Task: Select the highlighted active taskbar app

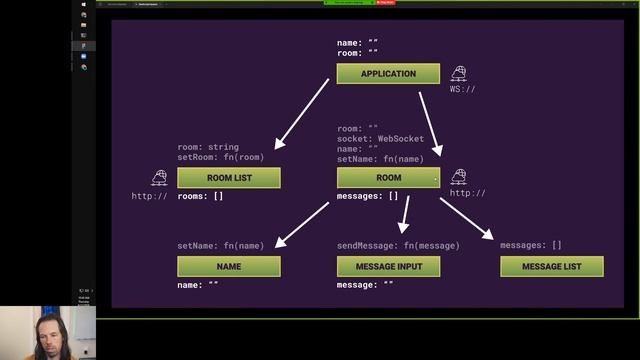Action: click(84, 46)
